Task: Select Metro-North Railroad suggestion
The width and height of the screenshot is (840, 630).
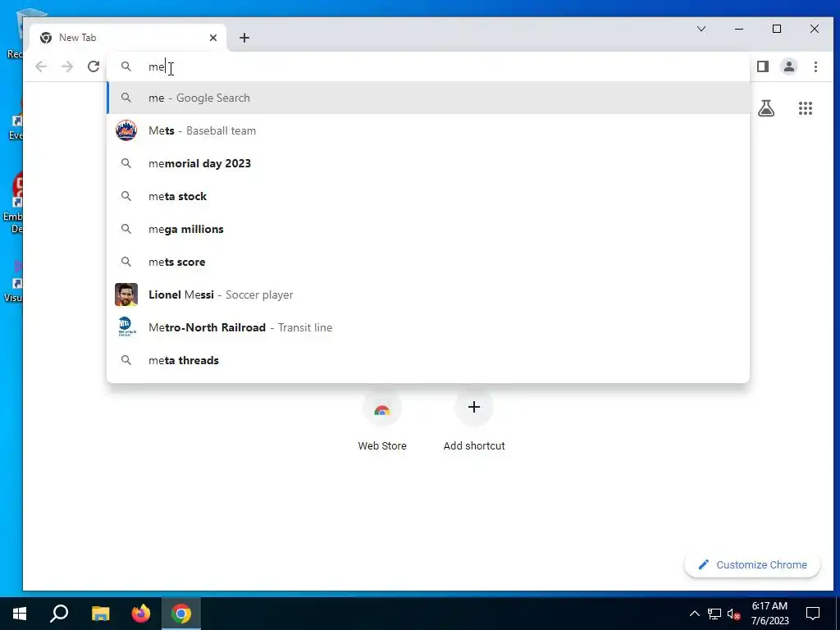Action: 428,327
